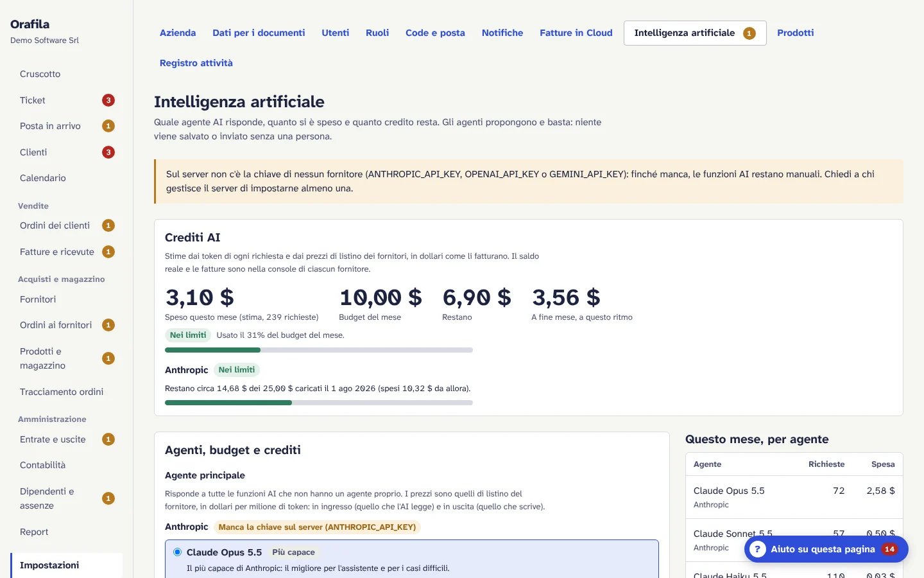Open the Report page
The image size is (924, 578).
[x=67, y=532]
